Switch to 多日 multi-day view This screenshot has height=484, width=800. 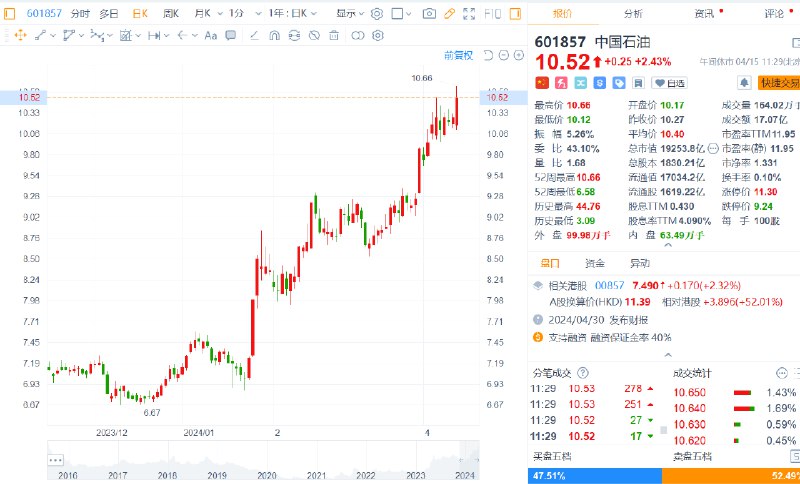pyautogui.click(x=109, y=14)
